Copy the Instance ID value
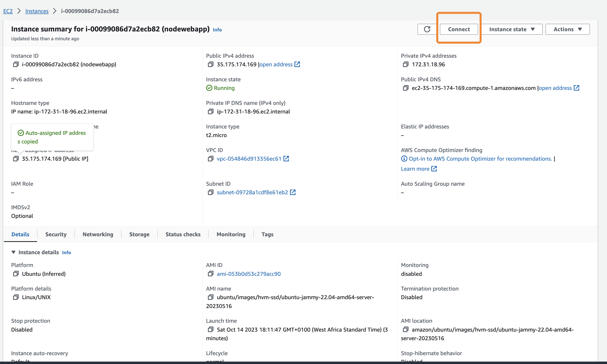The width and height of the screenshot is (607, 364). pos(16,64)
